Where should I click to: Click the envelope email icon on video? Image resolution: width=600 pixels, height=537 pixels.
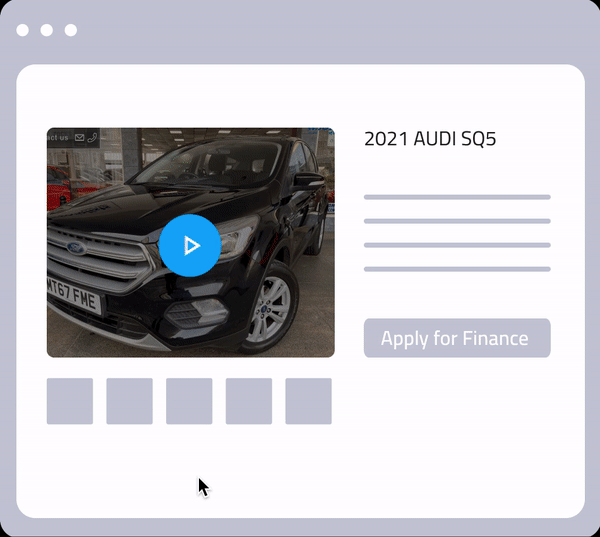(79, 138)
